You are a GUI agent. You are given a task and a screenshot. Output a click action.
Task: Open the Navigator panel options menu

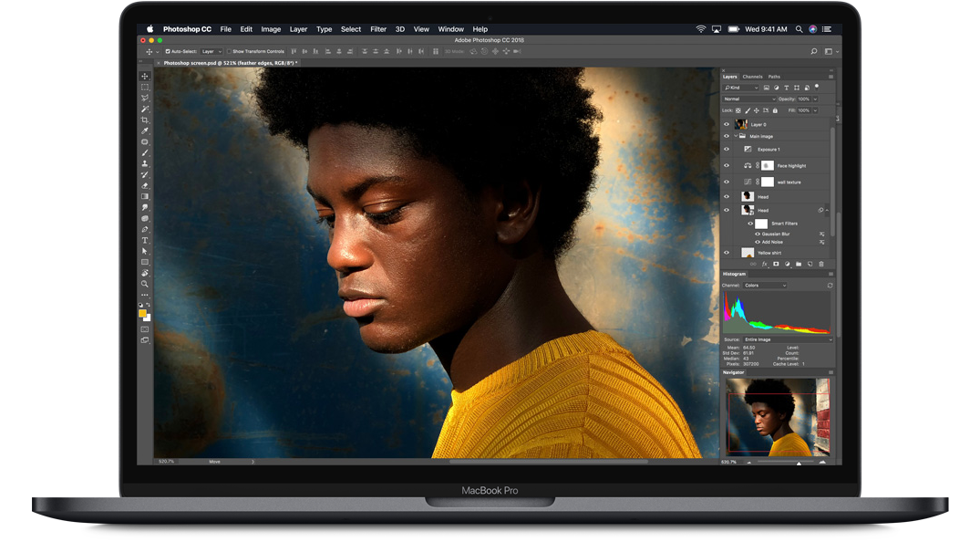[830, 372]
